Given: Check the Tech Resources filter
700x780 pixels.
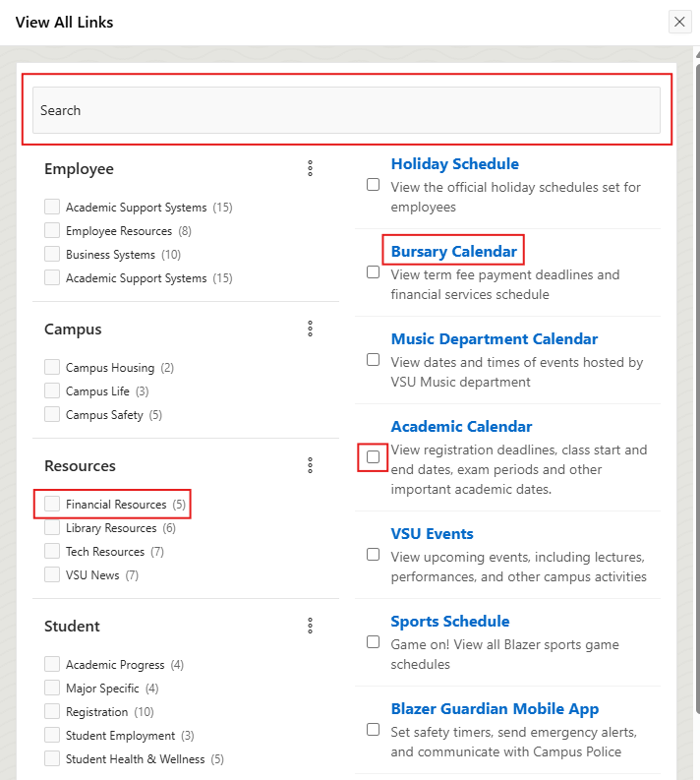Looking at the screenshot, I should click(x=52, y=552).
